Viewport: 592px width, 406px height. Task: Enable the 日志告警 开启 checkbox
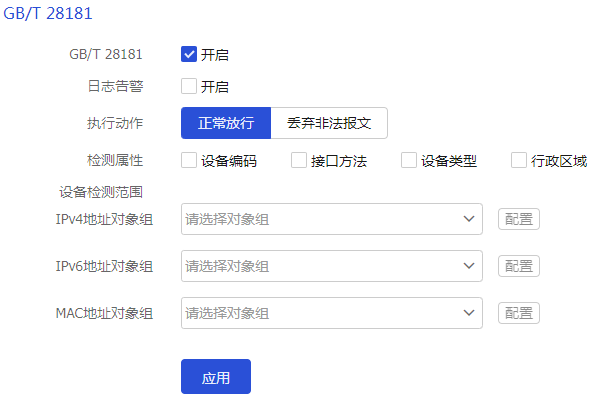pyautogui.click(x=189, y=86)
